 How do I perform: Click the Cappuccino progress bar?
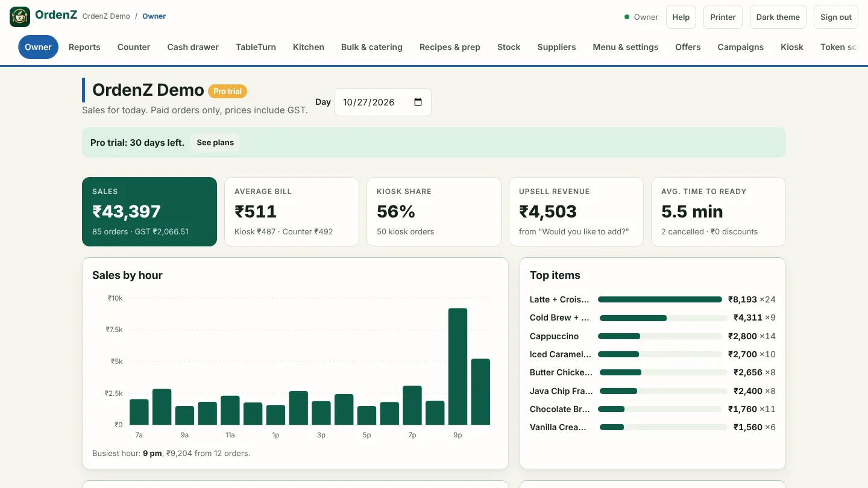[x=660, y=336]
